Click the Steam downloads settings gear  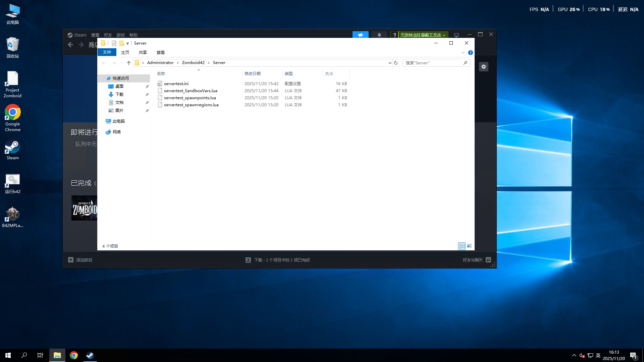coord(483,67)
